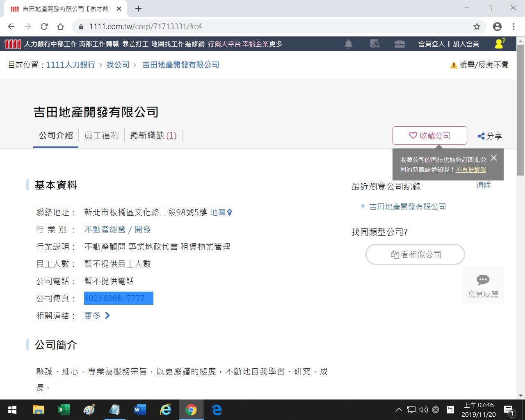Viewport: 525px width, 420px height.
Task: Switch to 公司介紹 tab
Action: pos(56,136)
